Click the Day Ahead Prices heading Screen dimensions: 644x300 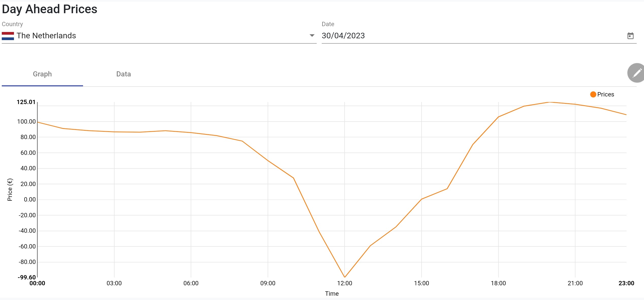(50, 9)
